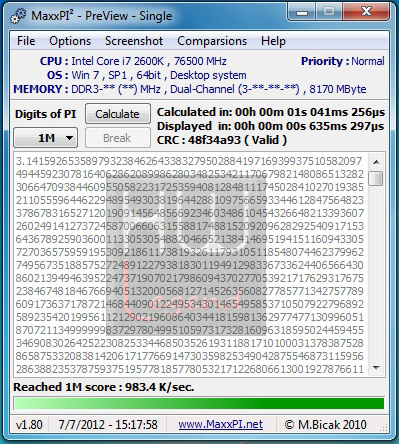Click the scrollbar thumb in digits output
Viewport: 399px width, 444px height.
point(376,178)
